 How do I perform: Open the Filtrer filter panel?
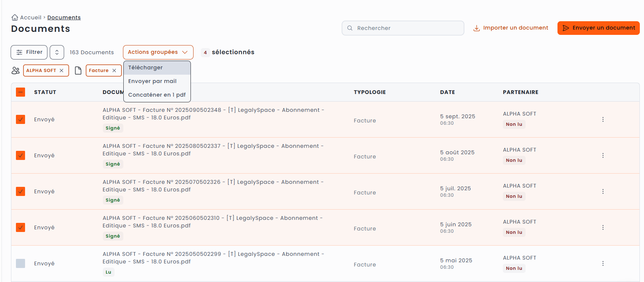[x=29, y=52]
